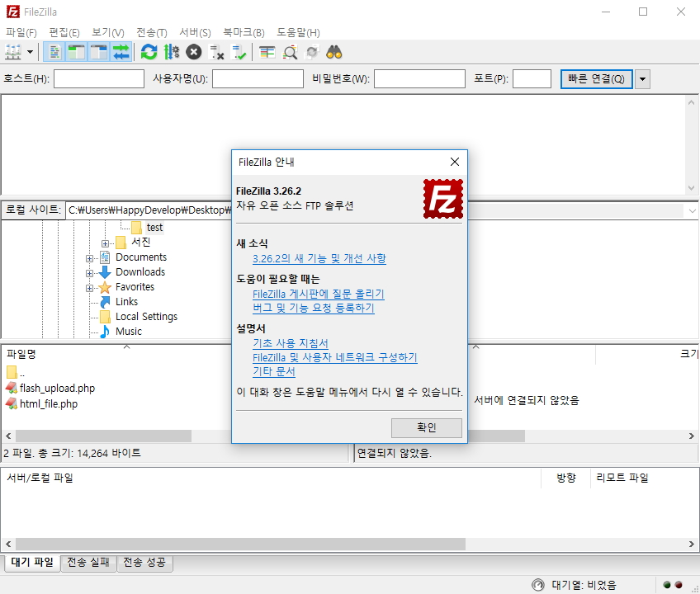Toggle the local directory tree view

[x=76, y=52]
